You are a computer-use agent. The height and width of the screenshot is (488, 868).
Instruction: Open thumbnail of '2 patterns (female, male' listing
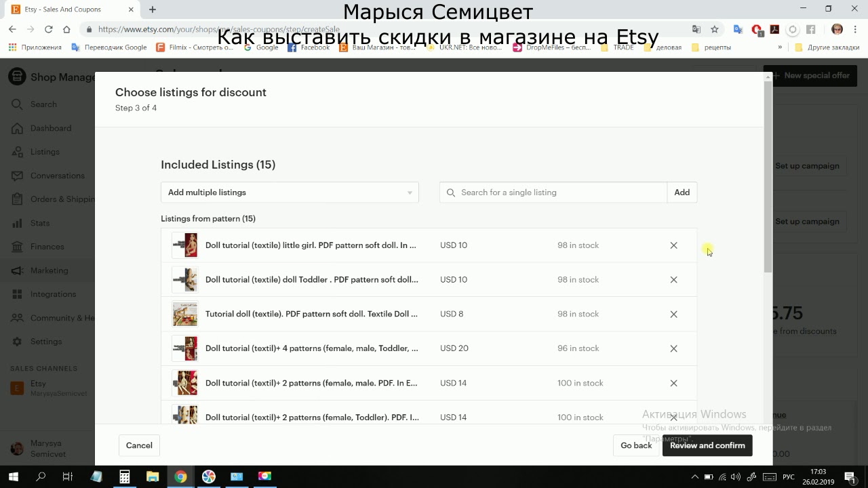pyautogui.click(x=184, y=383)
